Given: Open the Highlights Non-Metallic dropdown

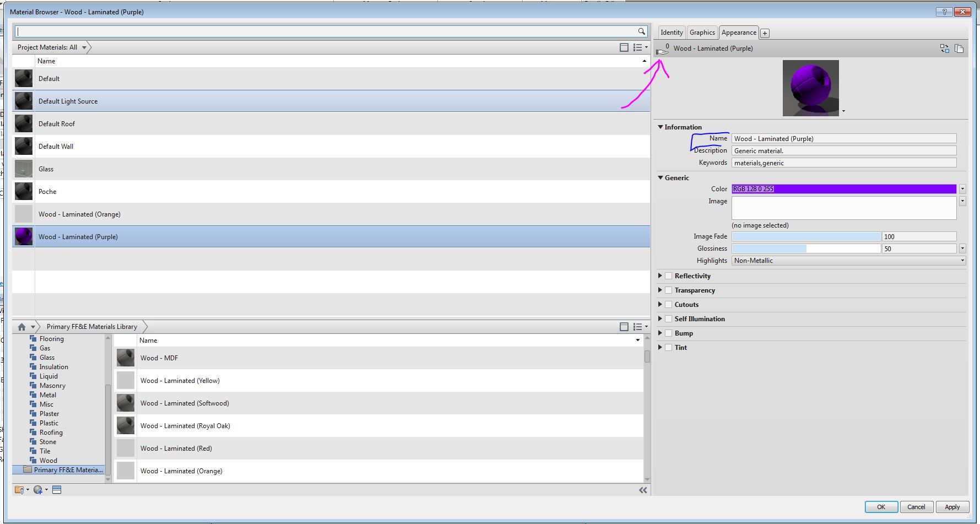Looking at the screenshot, I should point(849,261).
